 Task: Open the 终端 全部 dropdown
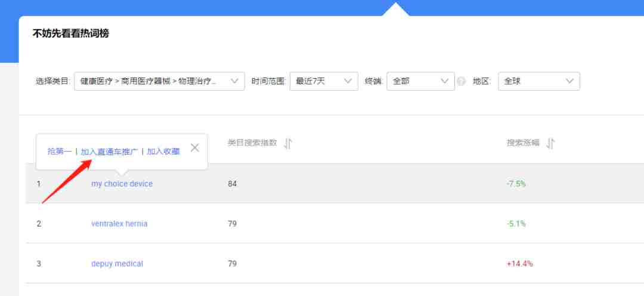coord(420,81)
